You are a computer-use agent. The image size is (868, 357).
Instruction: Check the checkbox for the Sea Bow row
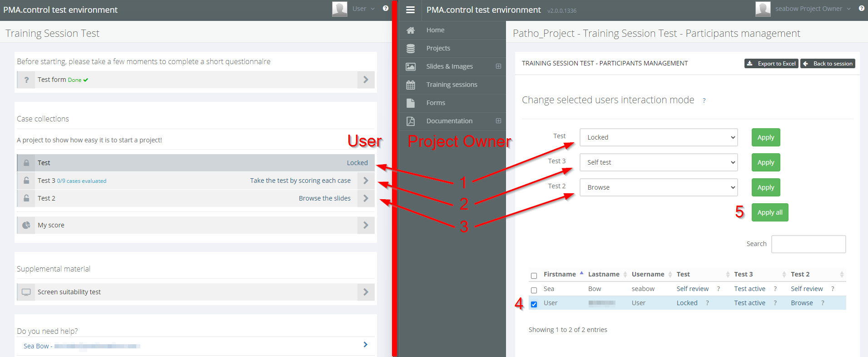tap(534, 290)
